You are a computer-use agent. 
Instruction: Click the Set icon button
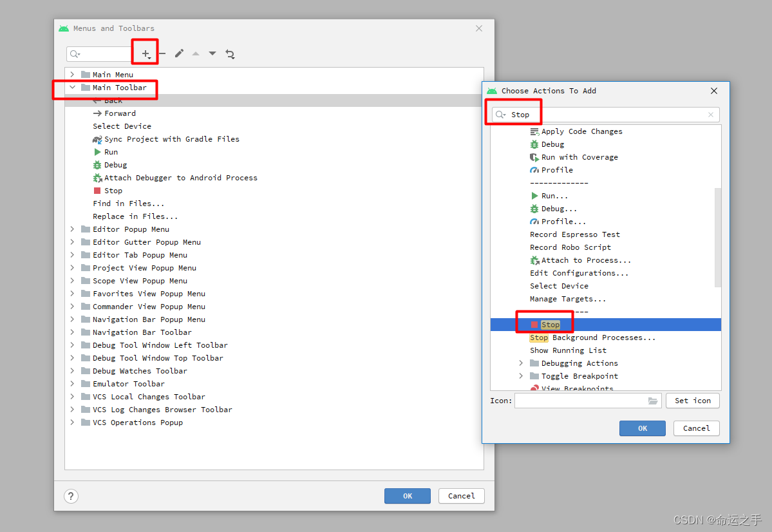pos(692,401)
